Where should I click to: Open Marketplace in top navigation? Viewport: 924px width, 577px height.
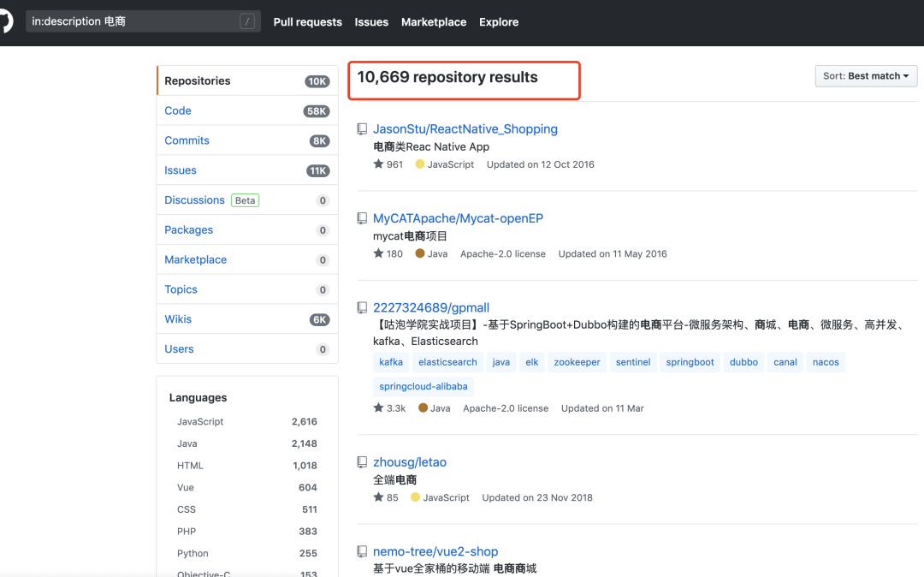[434, 22]
